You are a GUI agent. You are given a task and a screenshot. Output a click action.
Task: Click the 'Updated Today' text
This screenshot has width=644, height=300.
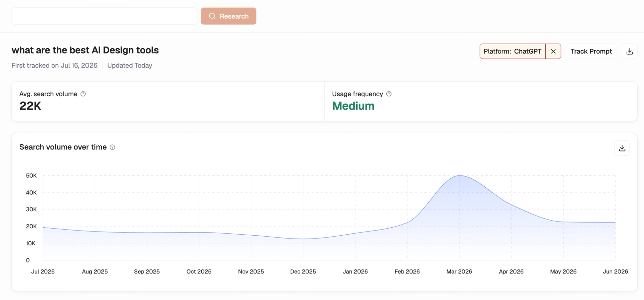[x=130, y=65]
